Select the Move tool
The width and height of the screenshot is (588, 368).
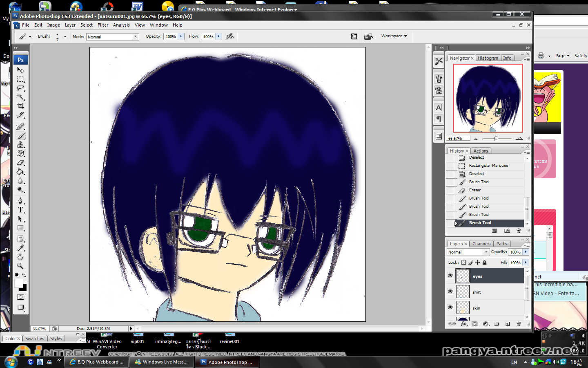pyautogui.click(x=20, y=70)
